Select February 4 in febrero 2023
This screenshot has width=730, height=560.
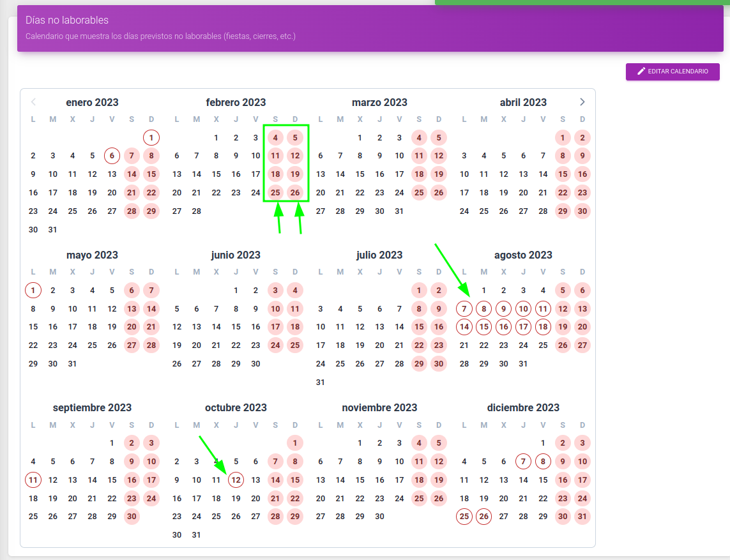275,138
